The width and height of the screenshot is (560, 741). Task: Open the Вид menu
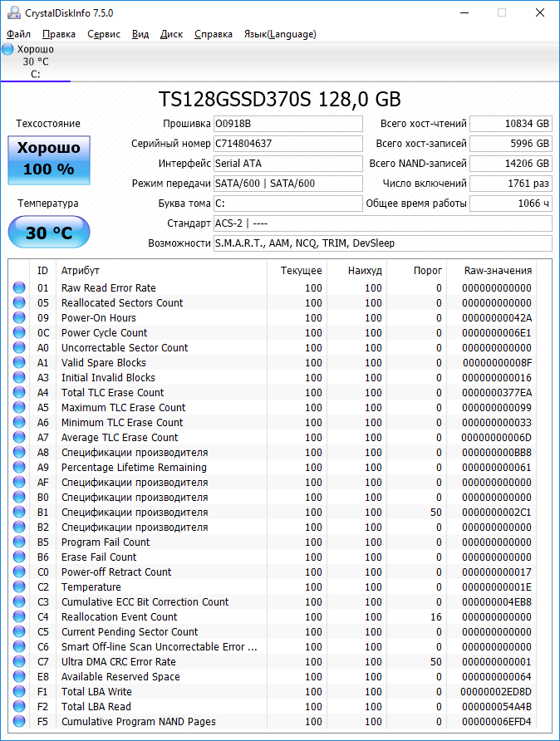(x=140, y=34)
